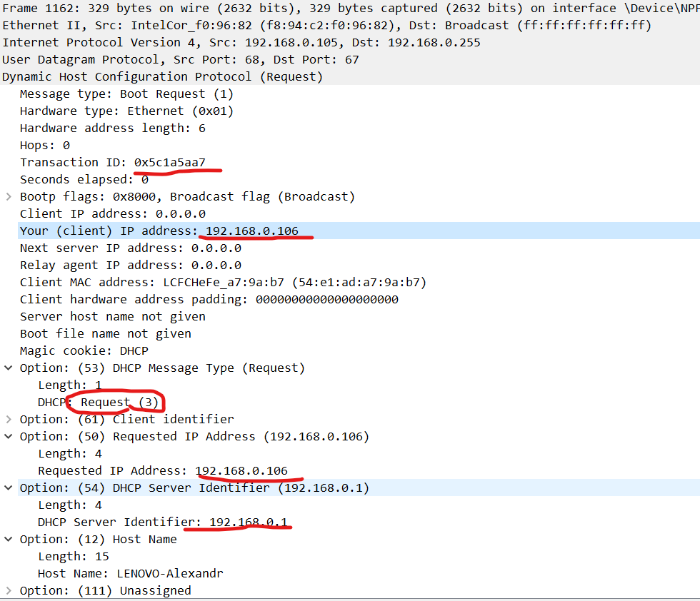Image resolution: width=700 pixels, height=601 pixels.
Task: Click 'Relay agent IP address: 0.0.0.0'
Action: 130,266
